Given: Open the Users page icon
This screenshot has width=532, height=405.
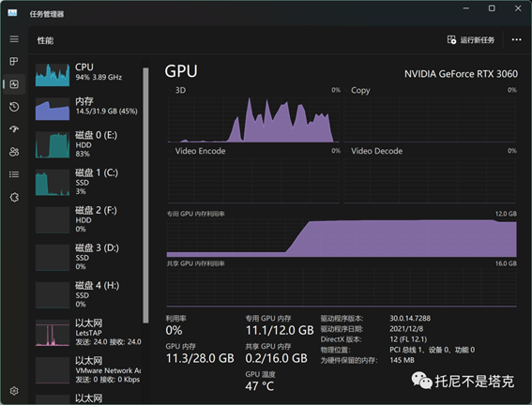Looking at the screenshot, I should pos(14,152).
